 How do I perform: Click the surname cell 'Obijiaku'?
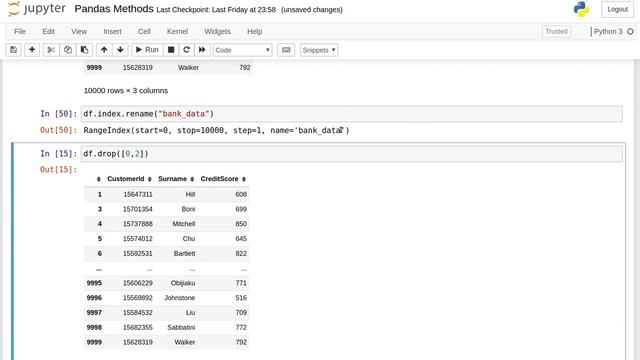[x=183, y=283]
